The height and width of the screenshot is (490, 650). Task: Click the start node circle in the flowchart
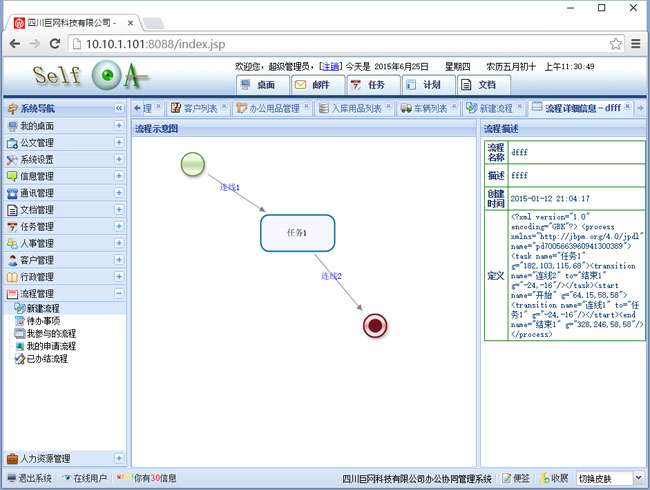193,164
